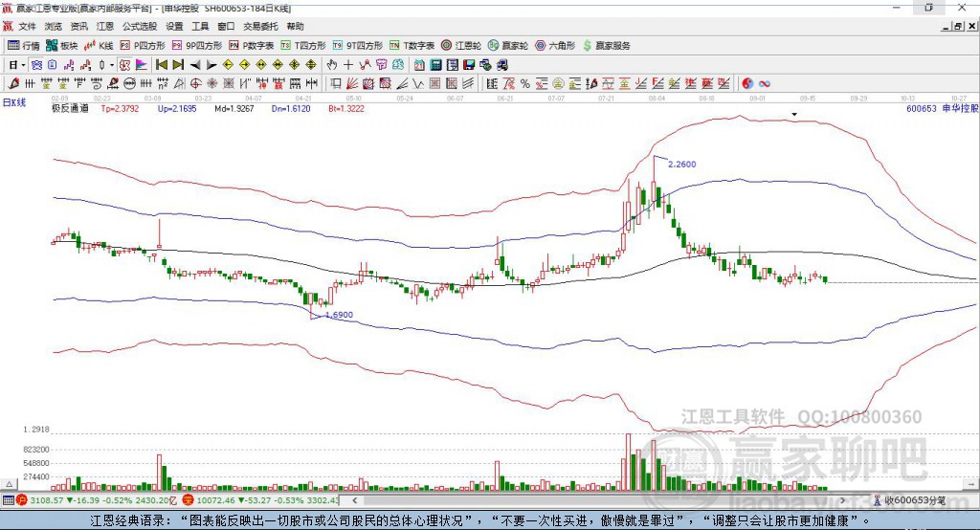Open the P四方形 tool
This screenshot has height=530, width=980.
(143, 46)
